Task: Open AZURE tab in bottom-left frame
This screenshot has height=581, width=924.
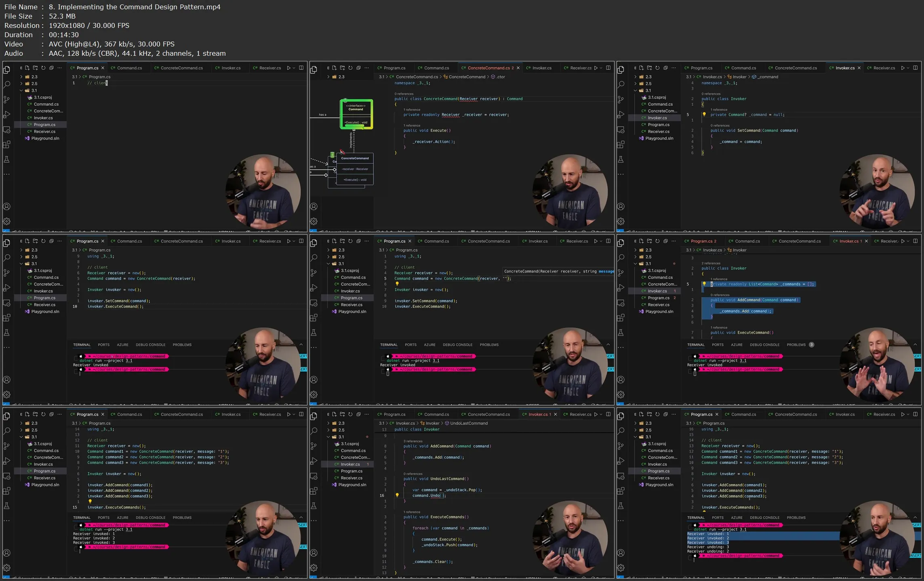Action: [122, 518]
